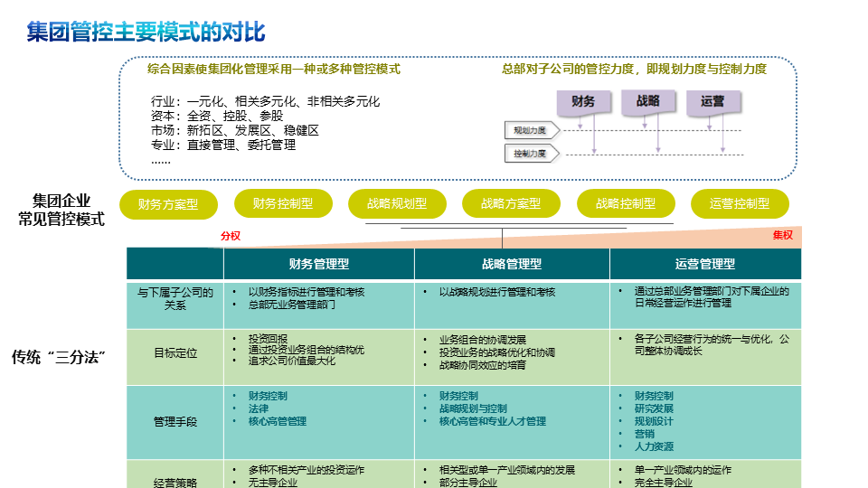Viewport: 868px width, 488px height.
Task: Click the slide title 集团管控主要模式的对比
Action: 146,32
